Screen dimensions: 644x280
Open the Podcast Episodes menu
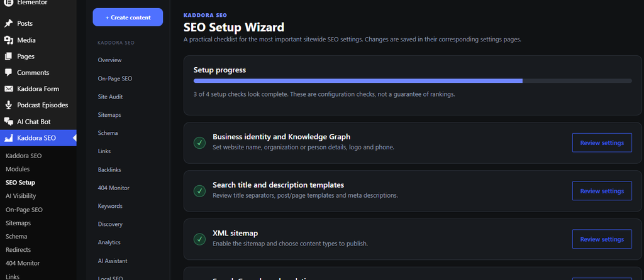[x=38, y=105]
